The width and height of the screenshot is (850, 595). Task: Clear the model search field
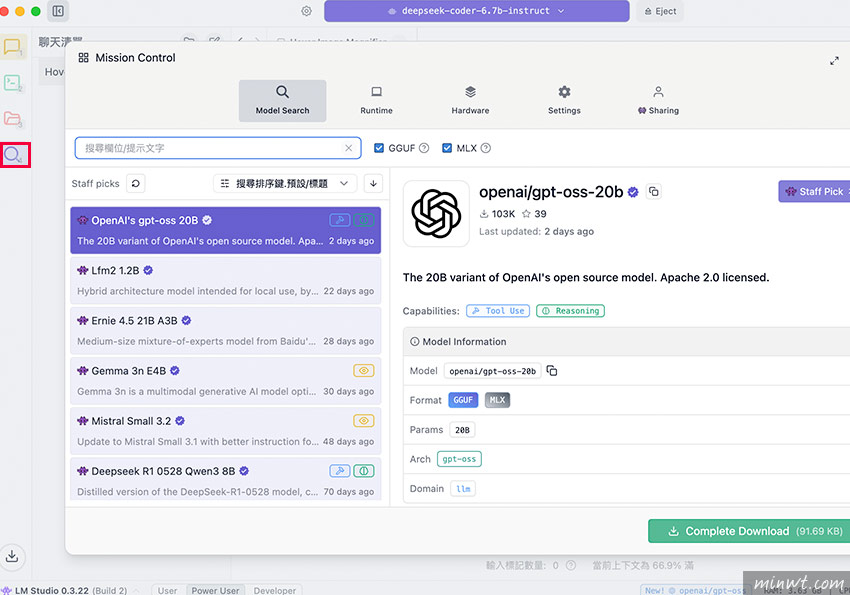(349, 148)
